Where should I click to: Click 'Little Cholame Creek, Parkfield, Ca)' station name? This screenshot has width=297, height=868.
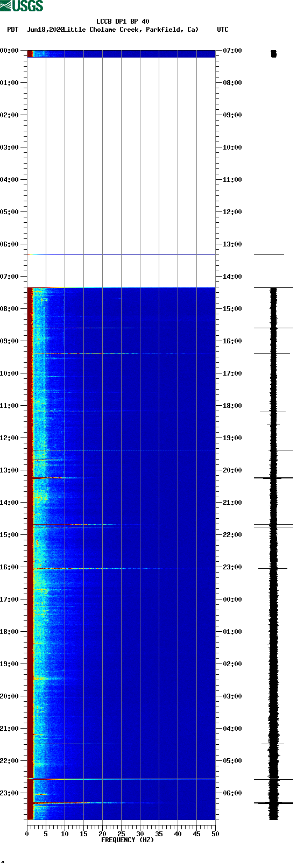tap(131, 30)
